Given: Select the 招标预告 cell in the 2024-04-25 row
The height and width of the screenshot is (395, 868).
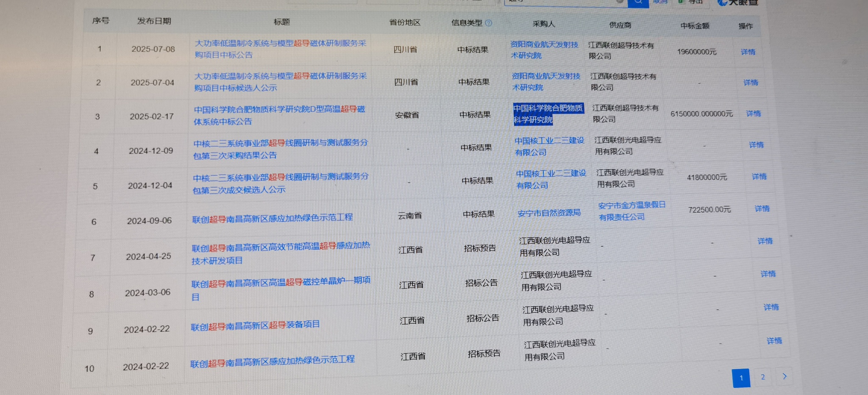Looking at the screenshot, I should point(480,248).
